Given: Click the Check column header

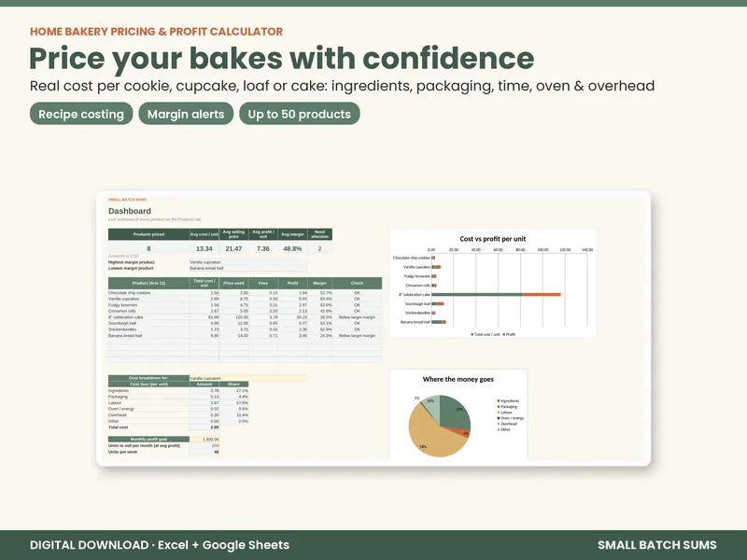Looking at the screenshot, I should coord(357,283).
